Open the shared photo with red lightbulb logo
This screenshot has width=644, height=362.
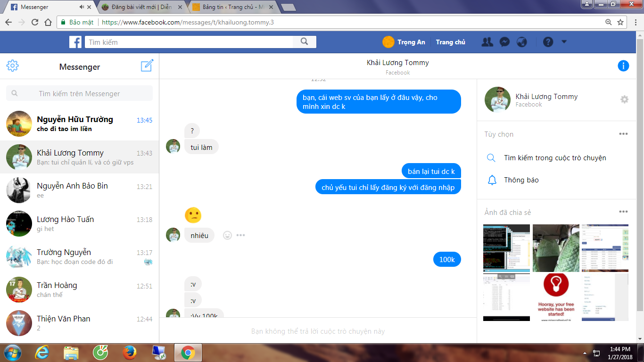tap(556, 297)
